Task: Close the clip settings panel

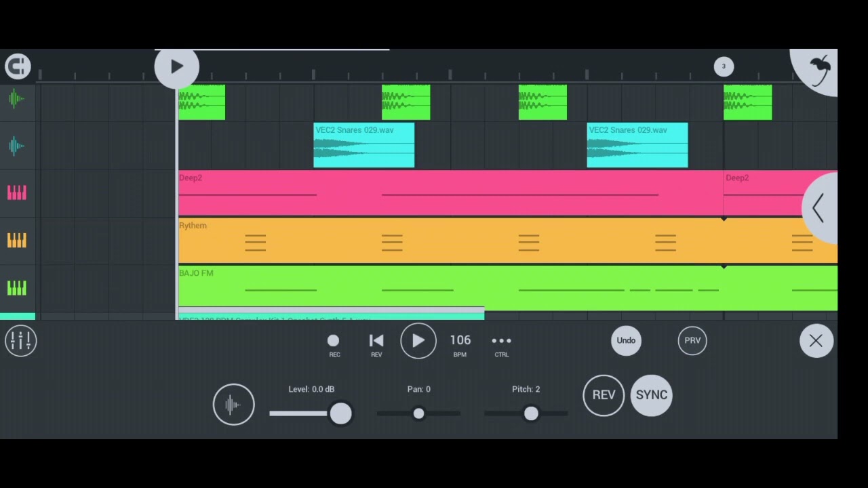Action: click(x=816, y=341)
